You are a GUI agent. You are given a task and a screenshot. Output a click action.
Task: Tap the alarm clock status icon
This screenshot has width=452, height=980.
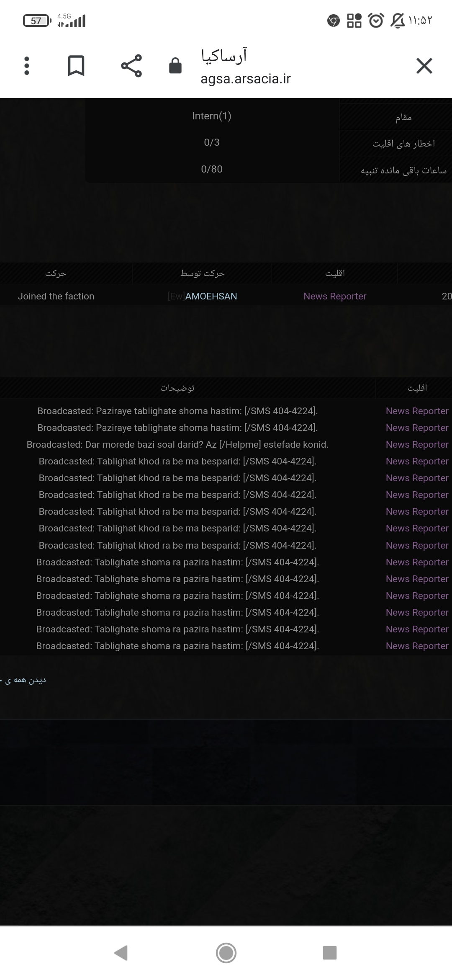click(x=375, y=20)
